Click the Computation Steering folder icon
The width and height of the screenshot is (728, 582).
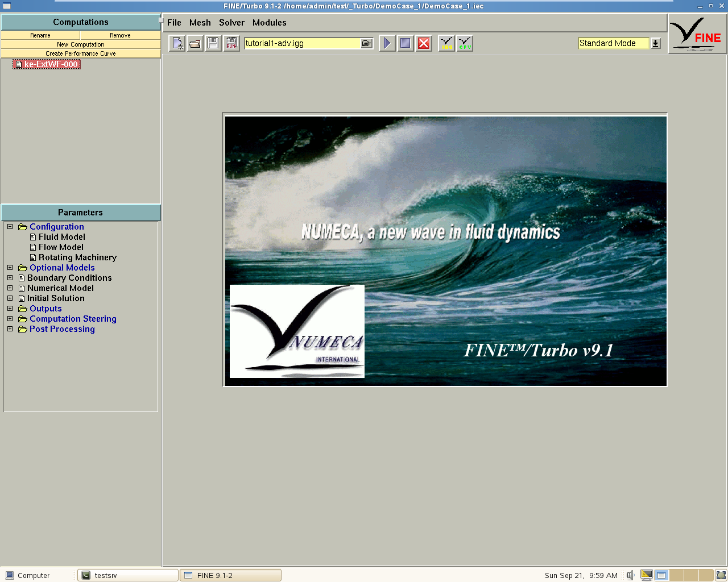point(23,319)
